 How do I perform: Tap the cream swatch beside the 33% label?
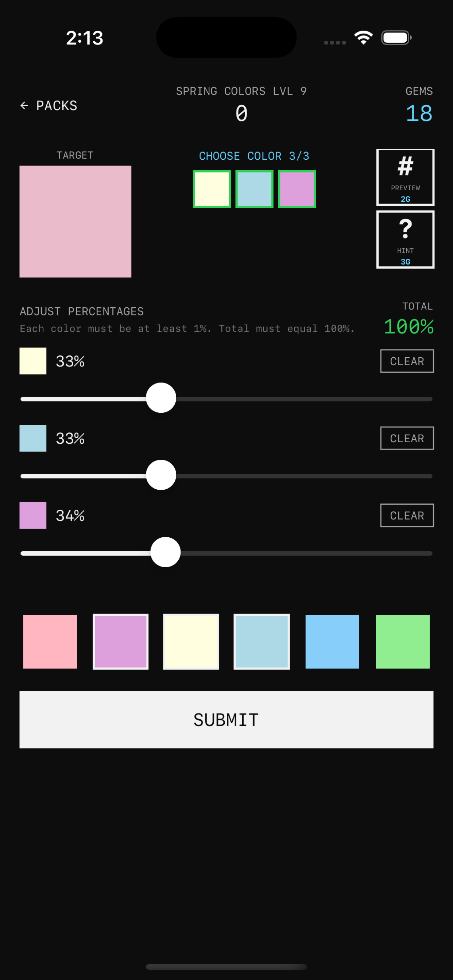[x=33, y=361]
